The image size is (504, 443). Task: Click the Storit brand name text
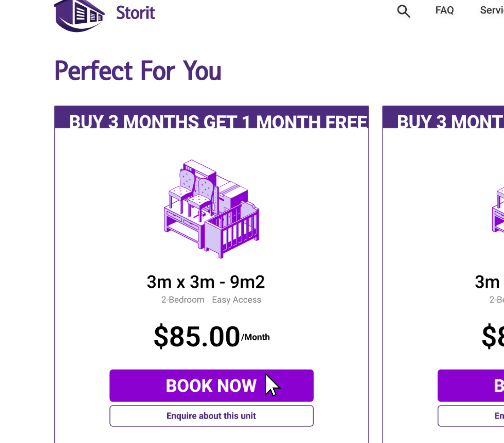pyautogui.click(x=135, y=12)
